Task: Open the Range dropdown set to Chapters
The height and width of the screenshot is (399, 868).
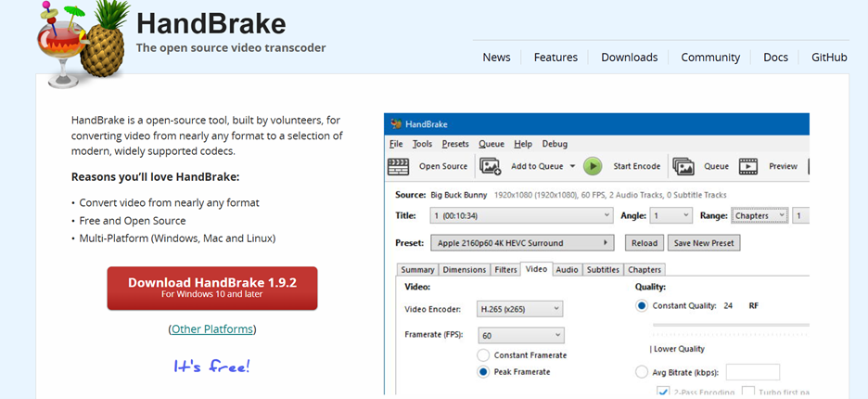Action: (x=760, y=215)
